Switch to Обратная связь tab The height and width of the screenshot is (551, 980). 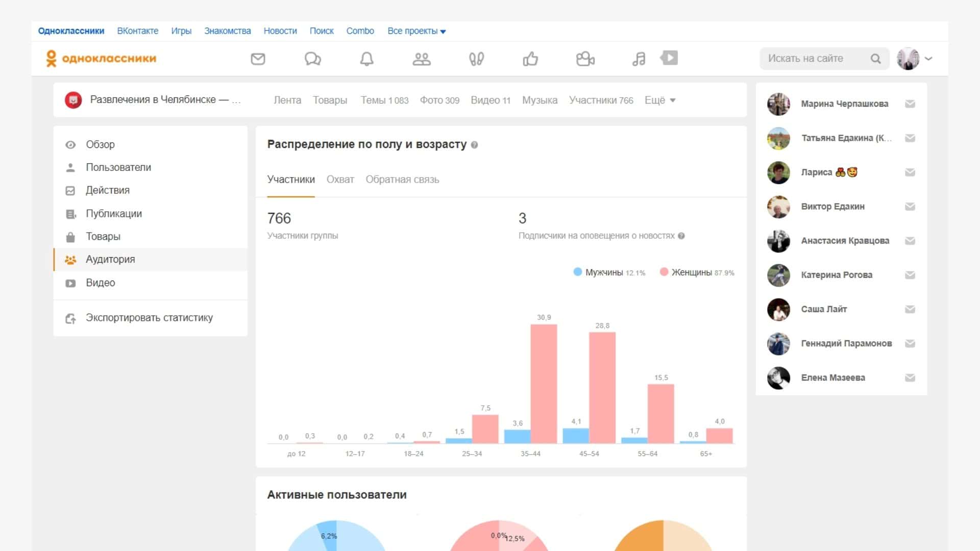pyautogui.click(x=402, y=180)
